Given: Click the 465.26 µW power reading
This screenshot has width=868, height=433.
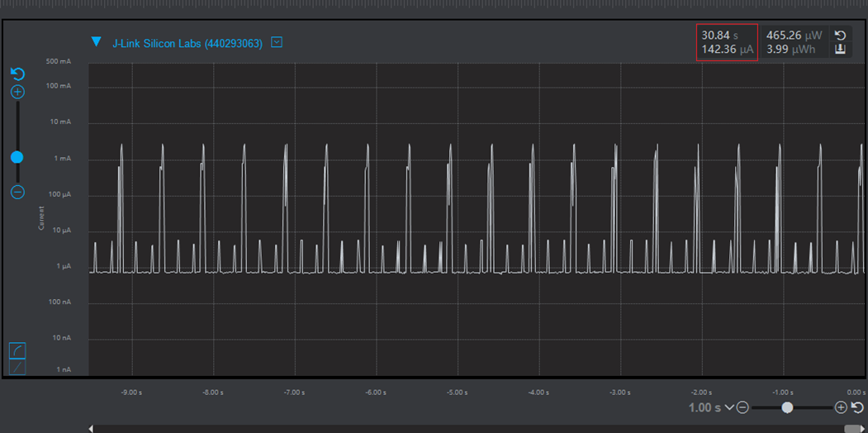Looking at the screenshot, I should [794, 36].
